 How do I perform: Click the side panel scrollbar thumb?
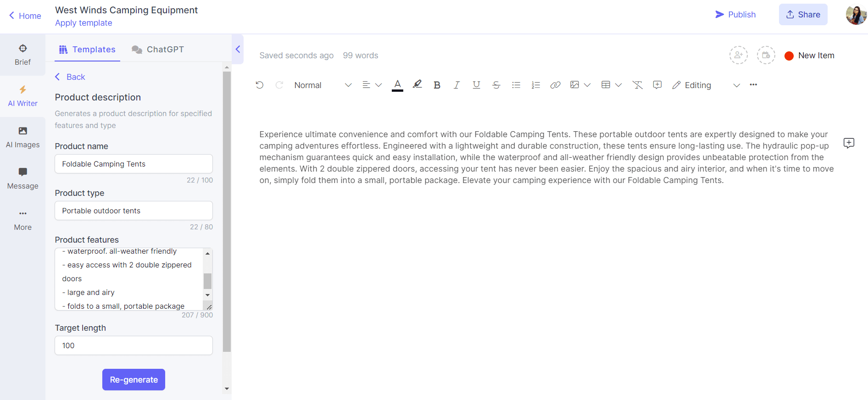(227, 211)
